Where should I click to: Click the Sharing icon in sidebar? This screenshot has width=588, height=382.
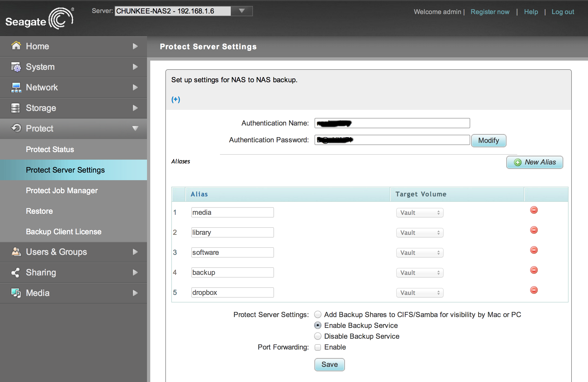[15, 272]
